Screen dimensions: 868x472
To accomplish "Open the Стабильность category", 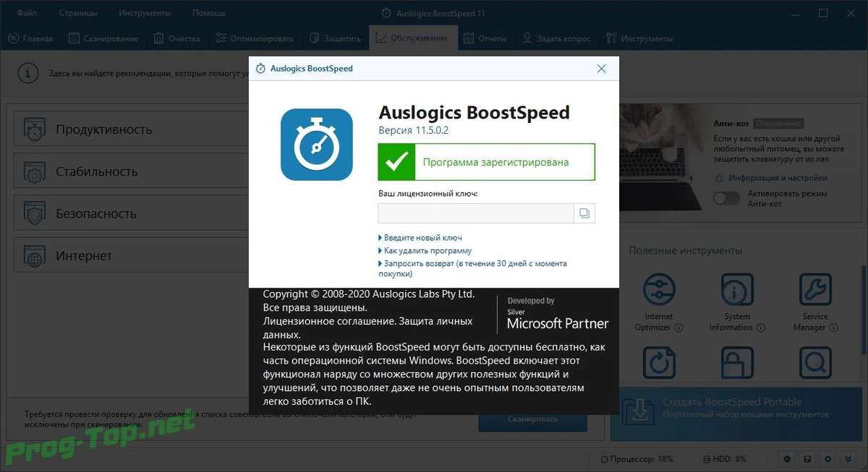I will coord(131,171).
